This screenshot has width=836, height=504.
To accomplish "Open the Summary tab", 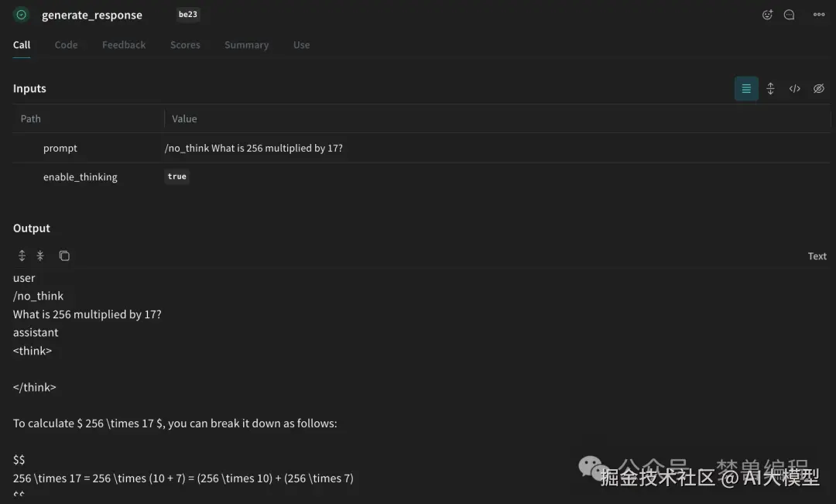I will point(246,45).
